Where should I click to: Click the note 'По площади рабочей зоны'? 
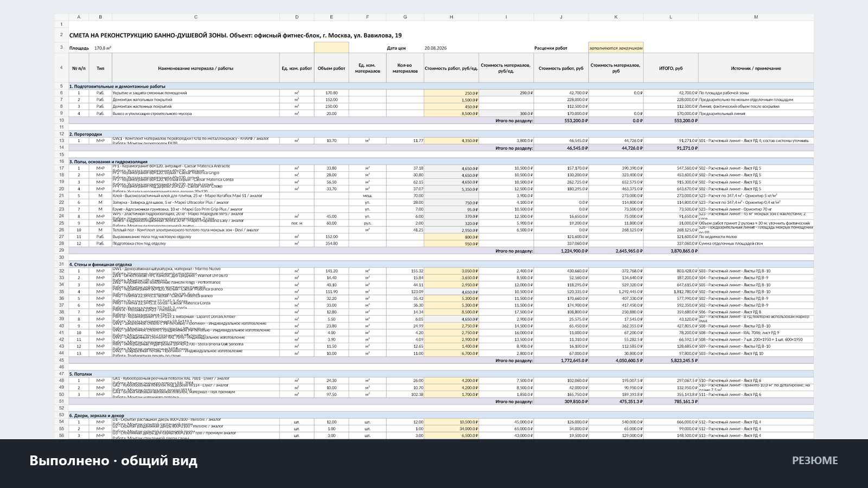tap(756, 93)
